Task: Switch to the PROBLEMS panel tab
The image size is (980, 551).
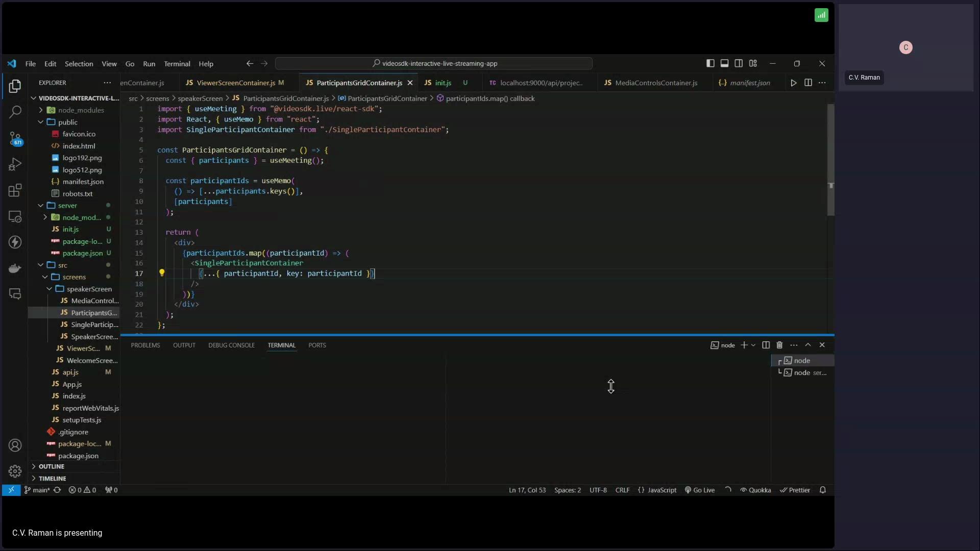Action: coord(145,345)
